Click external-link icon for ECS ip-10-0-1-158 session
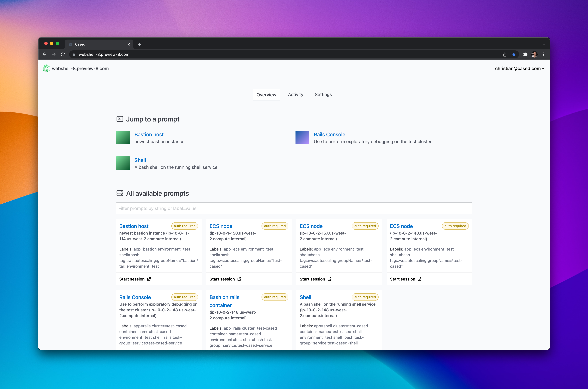This screenshot has height=389, width=588. pos(239,279)
